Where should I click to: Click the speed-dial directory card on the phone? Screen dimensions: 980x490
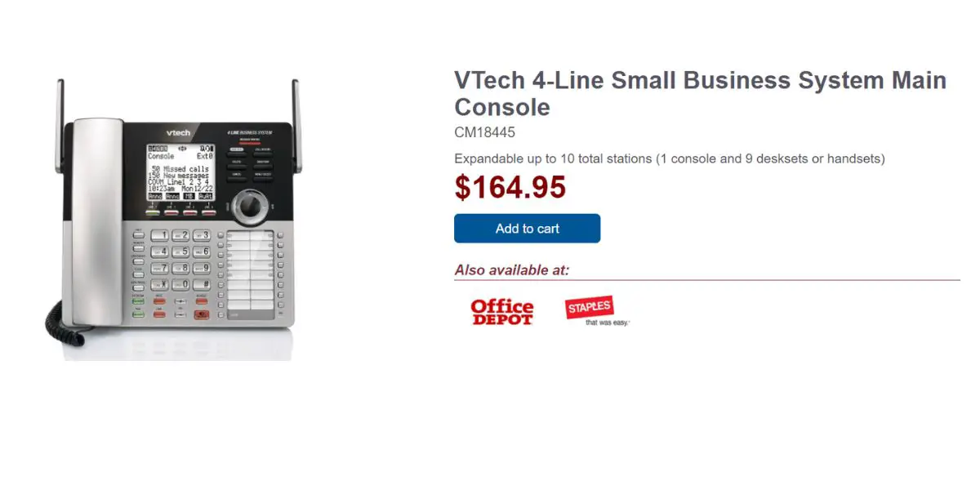coord(249,274)
